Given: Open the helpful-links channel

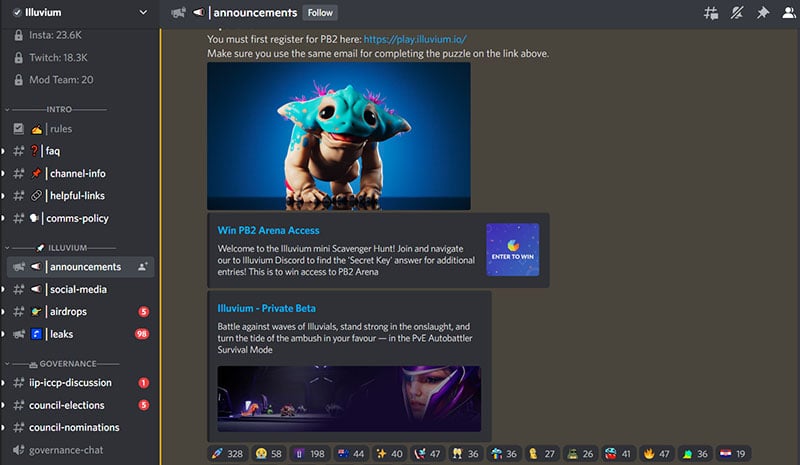Looking at the screenshot, I should [79, 195].
